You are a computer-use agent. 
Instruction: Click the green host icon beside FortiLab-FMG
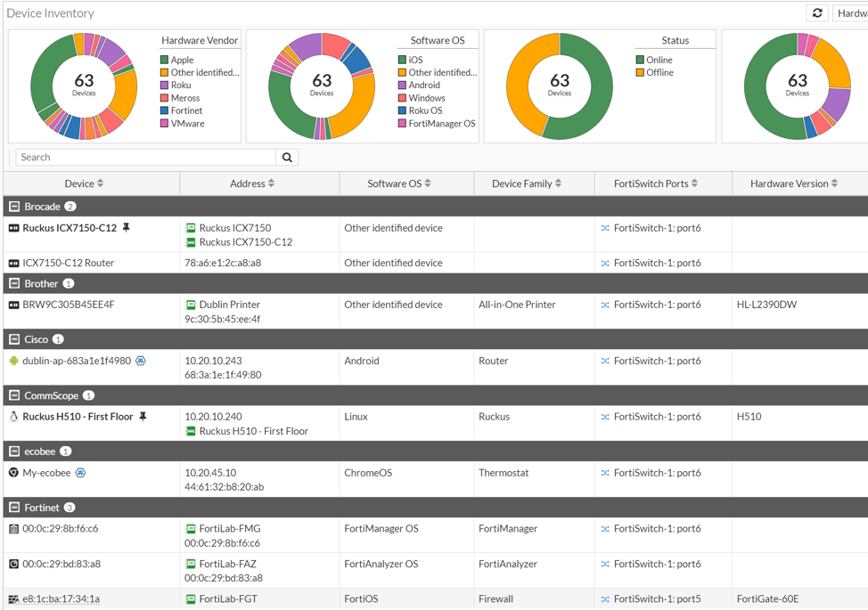coord(189,528)
